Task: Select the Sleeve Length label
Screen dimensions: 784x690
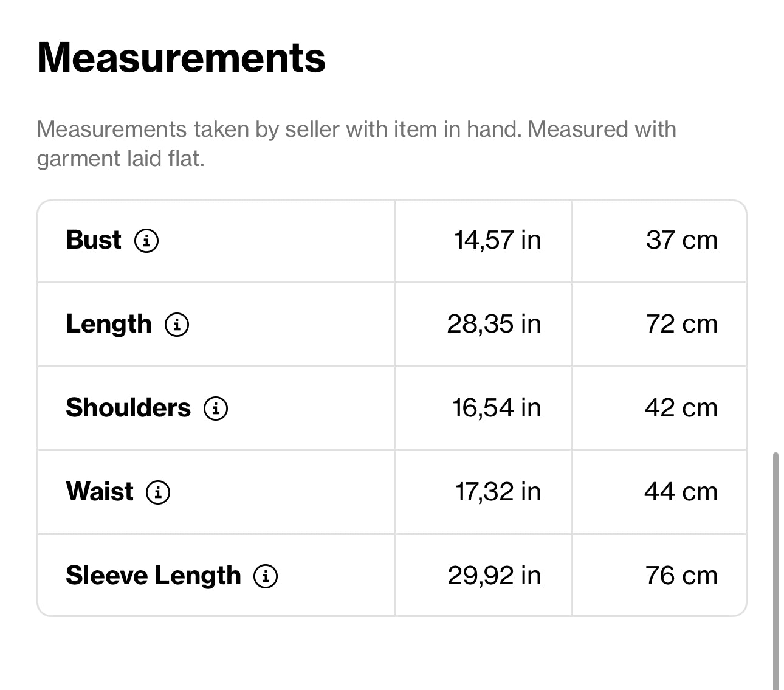Action: coord(153,576)
